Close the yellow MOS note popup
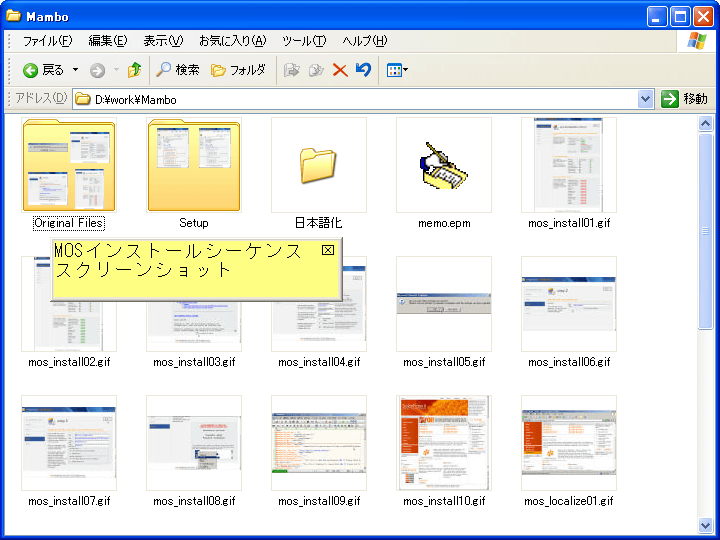Image resolution: width=720 pixels, height=540 pixels. tap(328, 250)
